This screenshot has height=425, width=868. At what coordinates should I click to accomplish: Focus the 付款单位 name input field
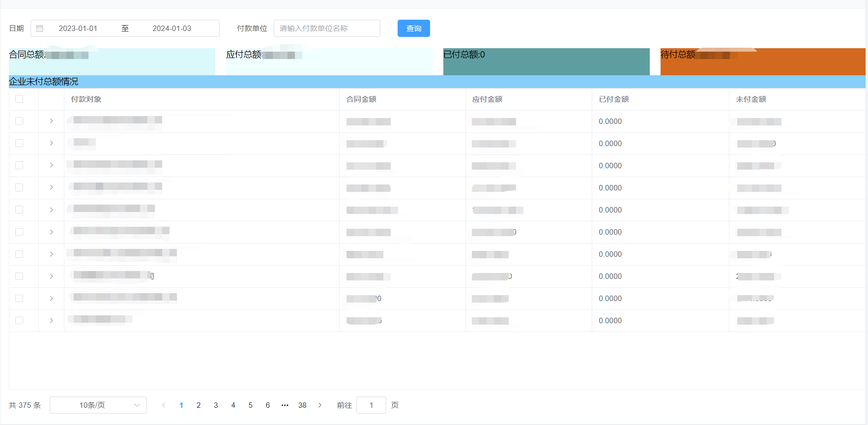click(x=327, y=28)
